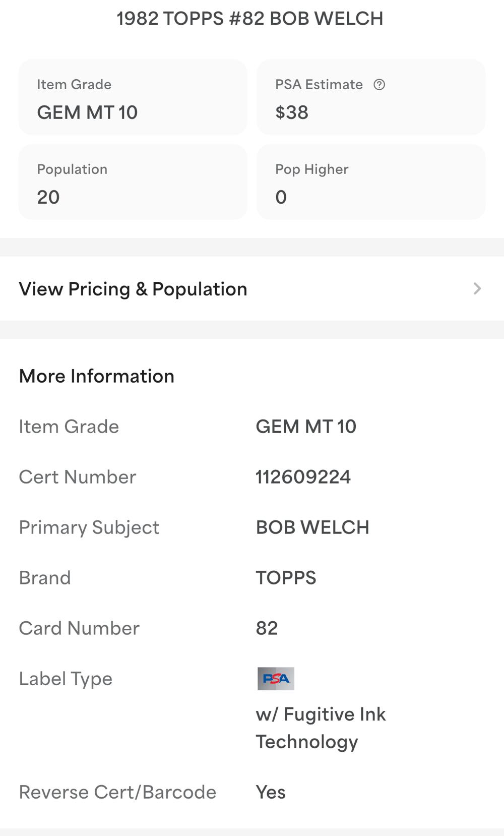Click the Reverse Cert/Barcode row label
Screen dimensions: 504x836
pyautogui.click(x=117, y=792)
